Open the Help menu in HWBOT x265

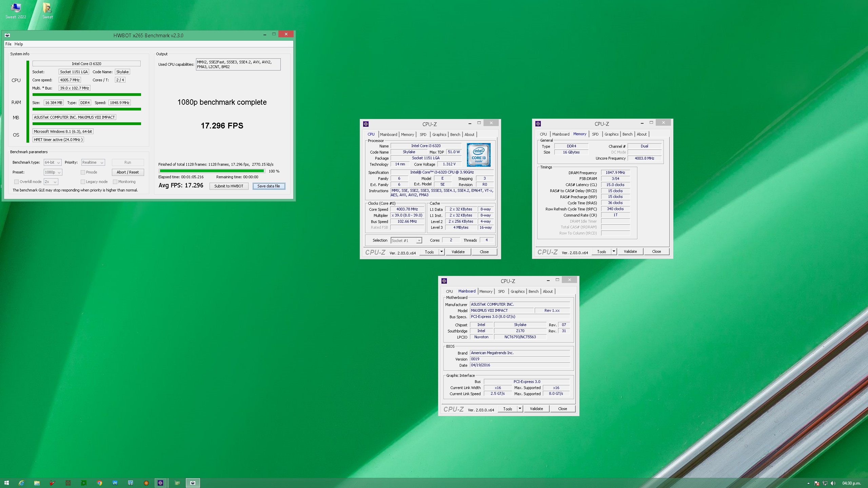(x=19, y=44)
